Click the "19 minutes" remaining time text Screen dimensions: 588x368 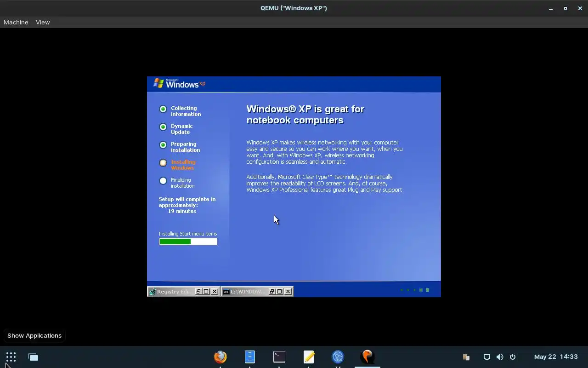click(x=182, y=211)
